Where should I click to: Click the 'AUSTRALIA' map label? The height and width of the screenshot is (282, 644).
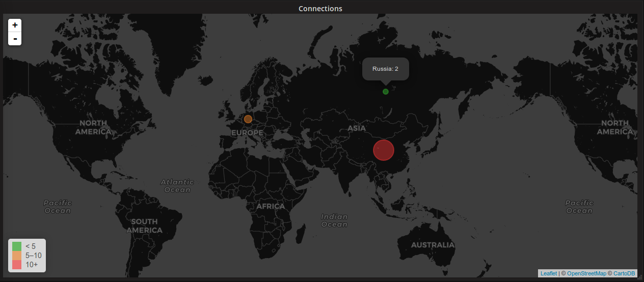(433, 245)
